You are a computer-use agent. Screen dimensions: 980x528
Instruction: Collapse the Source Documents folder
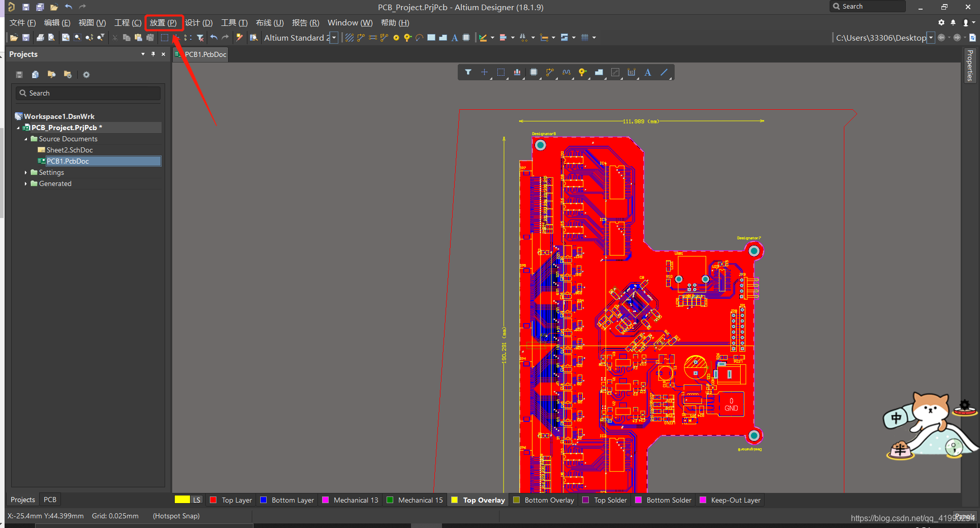click(26, 139)
